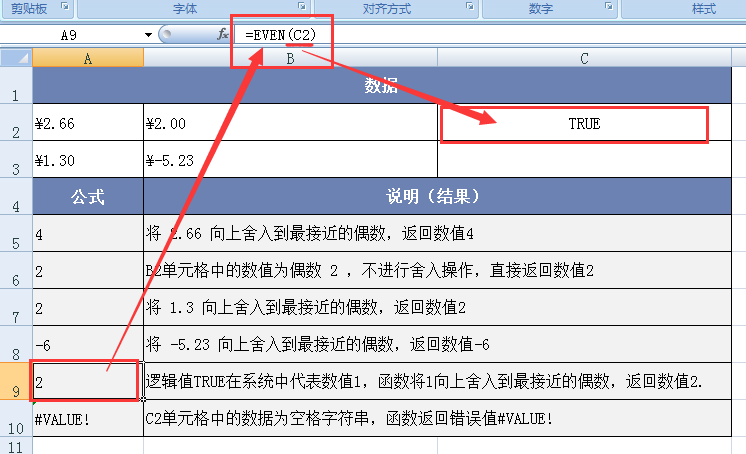The image size is (746, 454).
Task: Select row 8 header
Action: [16, 345]
